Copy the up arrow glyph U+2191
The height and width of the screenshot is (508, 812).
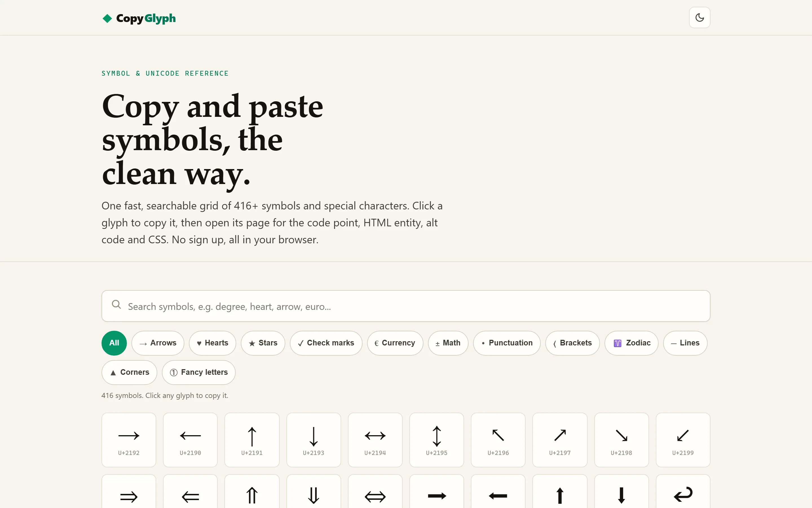(252, 440)
